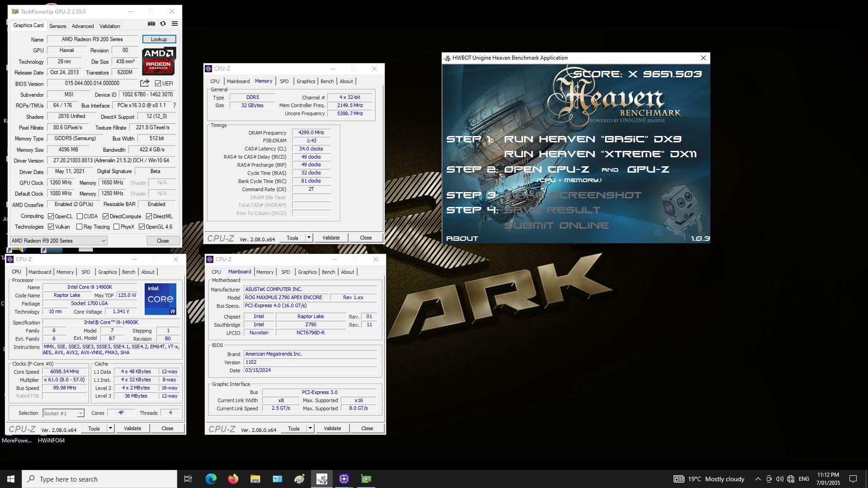Open GPU-Z hamburger menu
This screenshot has height=488, width=868.
click(x=175, y=24)
